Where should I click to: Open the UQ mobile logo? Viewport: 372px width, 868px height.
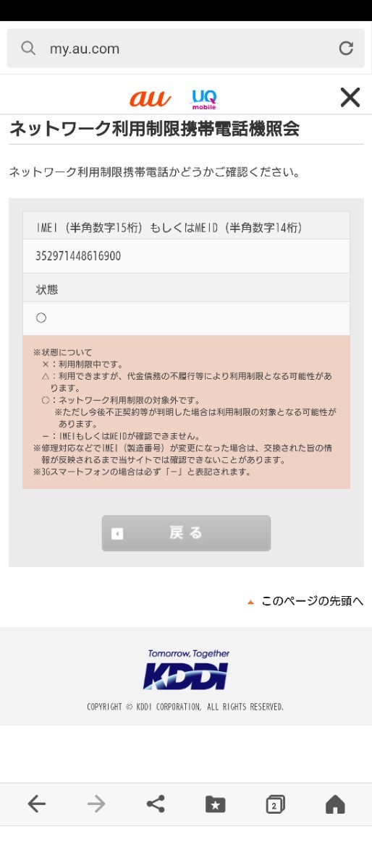204,98
